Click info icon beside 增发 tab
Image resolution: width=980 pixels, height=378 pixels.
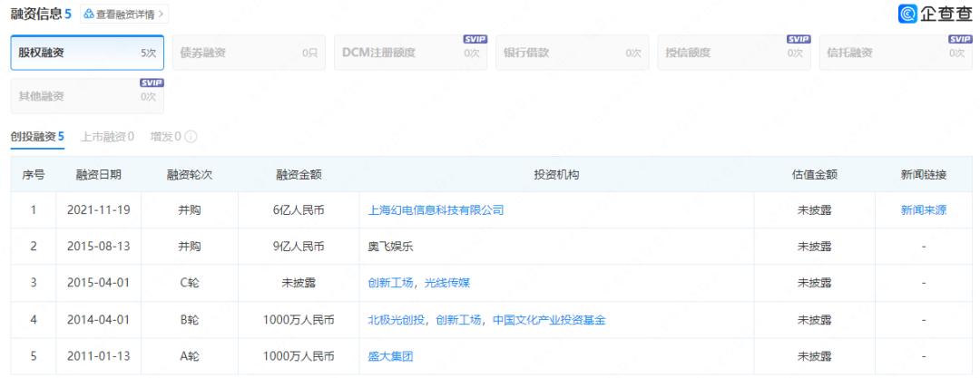point(191,137)
